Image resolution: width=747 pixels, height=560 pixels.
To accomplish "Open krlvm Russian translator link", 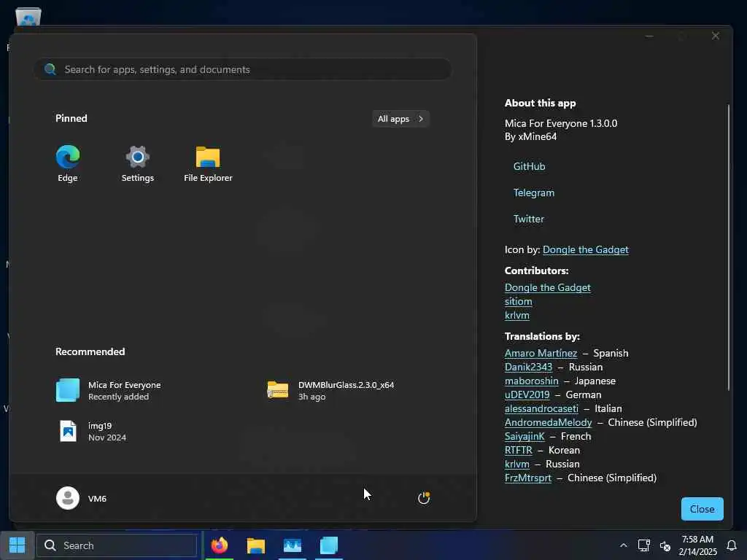I will click(x=517, y=463).
